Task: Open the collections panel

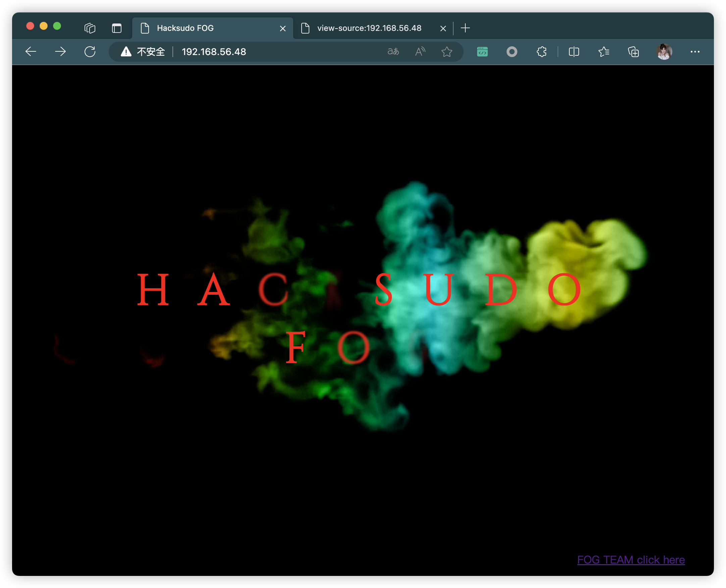Action: (633, 51)
